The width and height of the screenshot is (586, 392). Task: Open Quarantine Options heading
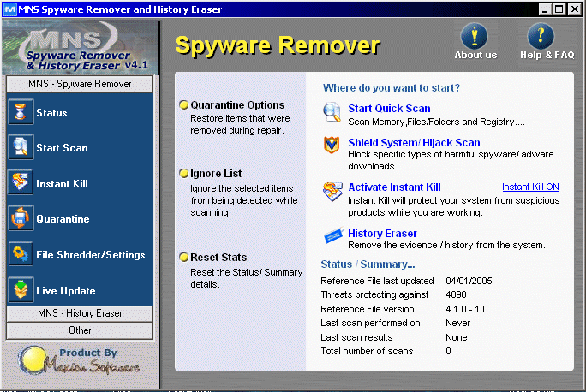[237, 105]
